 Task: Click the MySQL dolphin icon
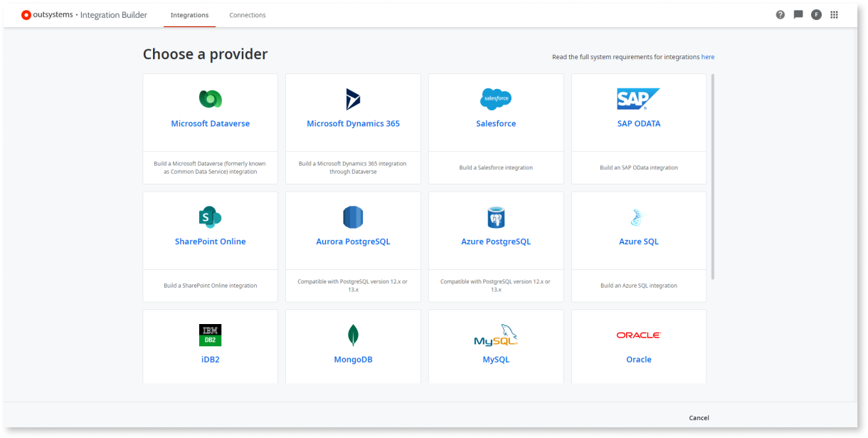pyautogui.click(x=496, y=335)
